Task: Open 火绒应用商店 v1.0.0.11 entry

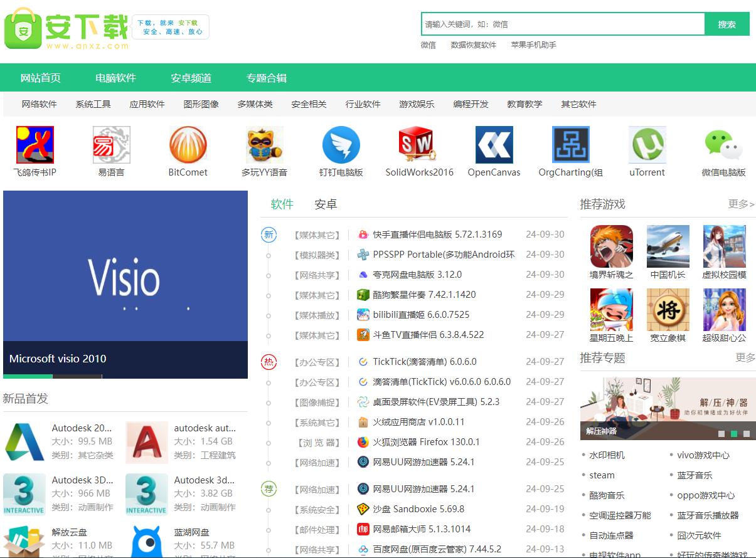Action: pyautogui.click(x=418, y=422)
